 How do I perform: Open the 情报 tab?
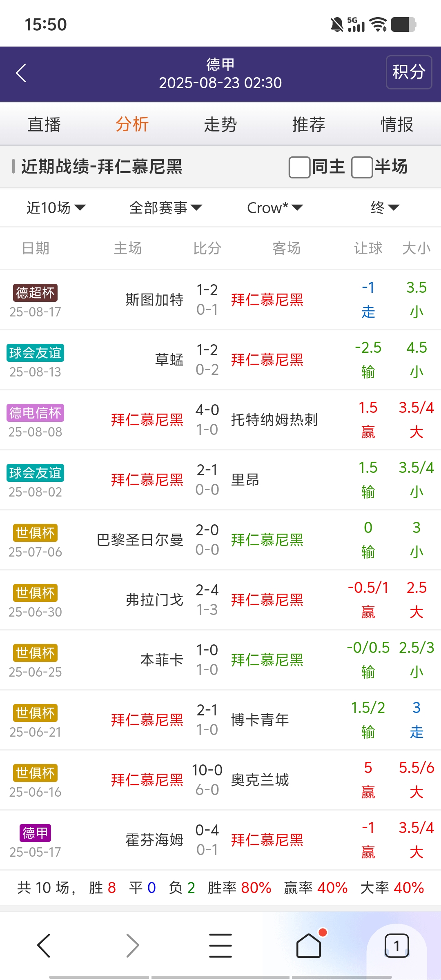397,125
